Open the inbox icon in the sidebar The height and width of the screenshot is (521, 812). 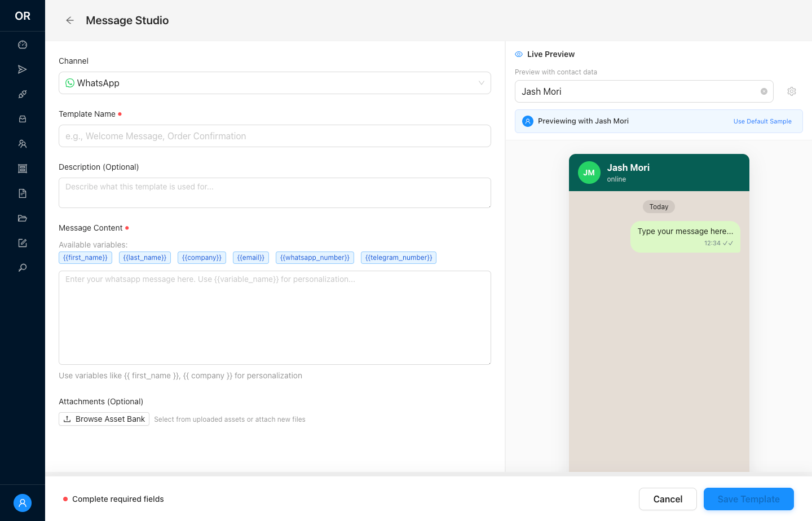[23, 118]
